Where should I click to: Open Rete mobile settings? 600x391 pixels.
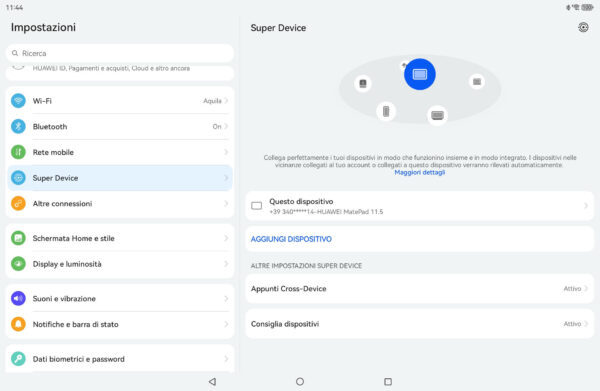pos(120,152)
